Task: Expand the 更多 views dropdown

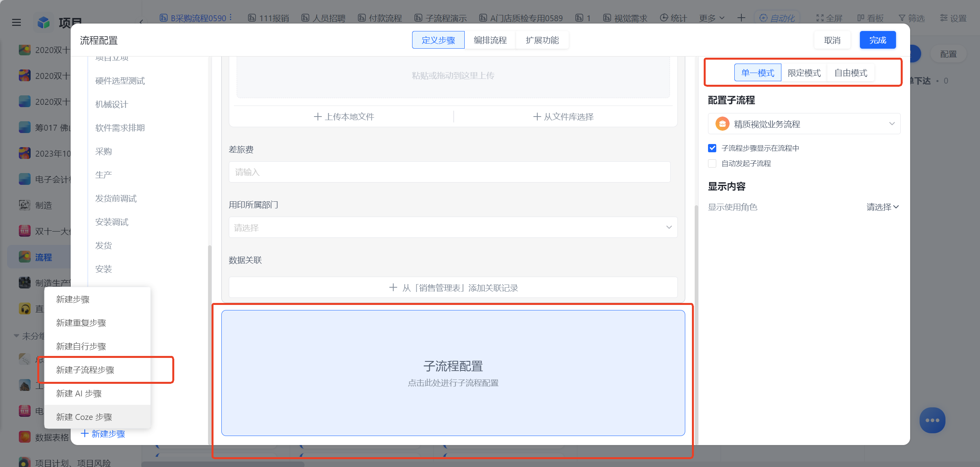Action: pos(712,18)
